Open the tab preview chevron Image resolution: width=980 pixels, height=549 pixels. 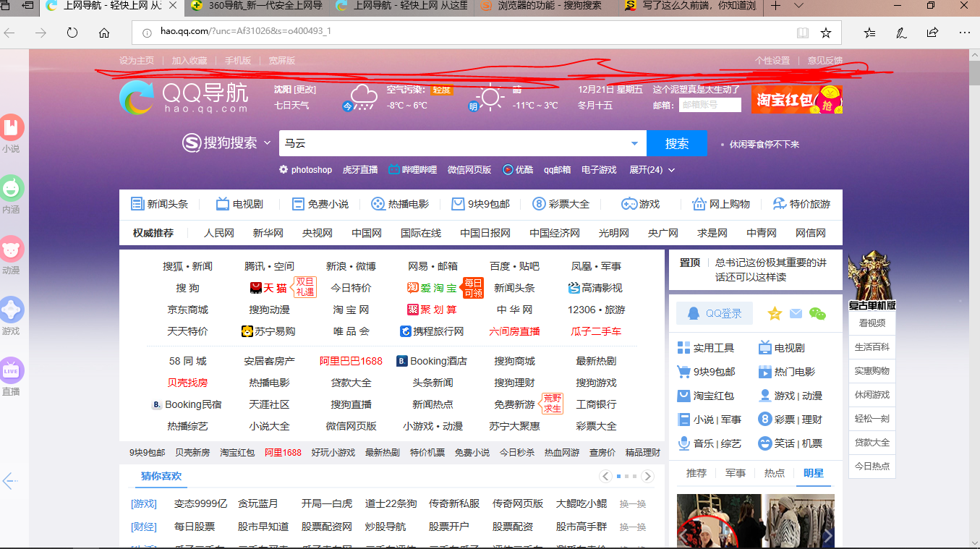[798, 6]
